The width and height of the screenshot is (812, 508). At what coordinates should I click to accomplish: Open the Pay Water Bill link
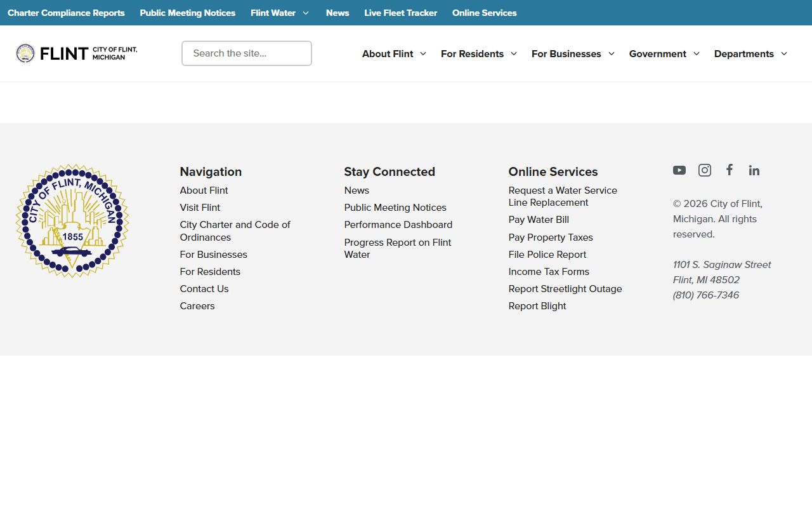coord(539,220)
